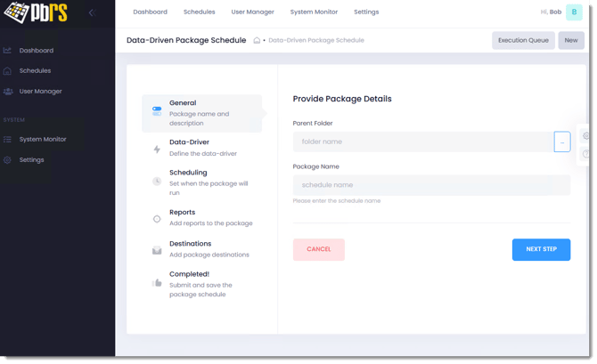
Task: Open Bob's user avatar menu
Action: click(x=574, y=12)
